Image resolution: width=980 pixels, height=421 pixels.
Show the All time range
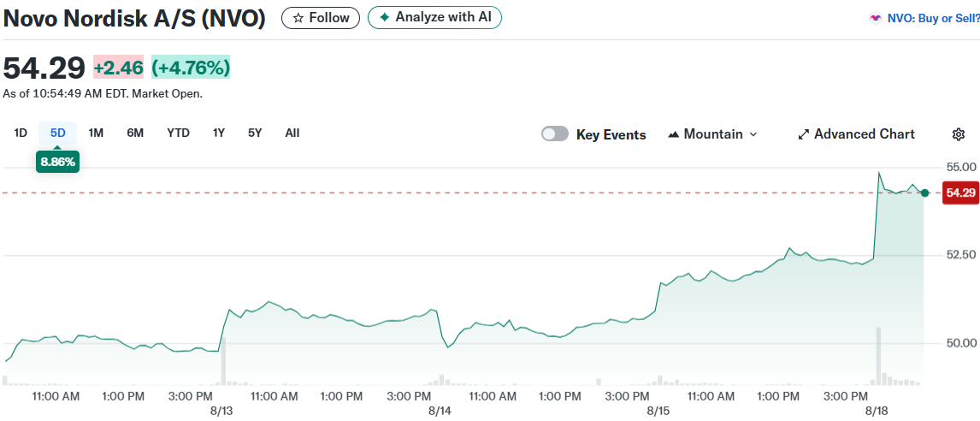(x=292, y=133)
